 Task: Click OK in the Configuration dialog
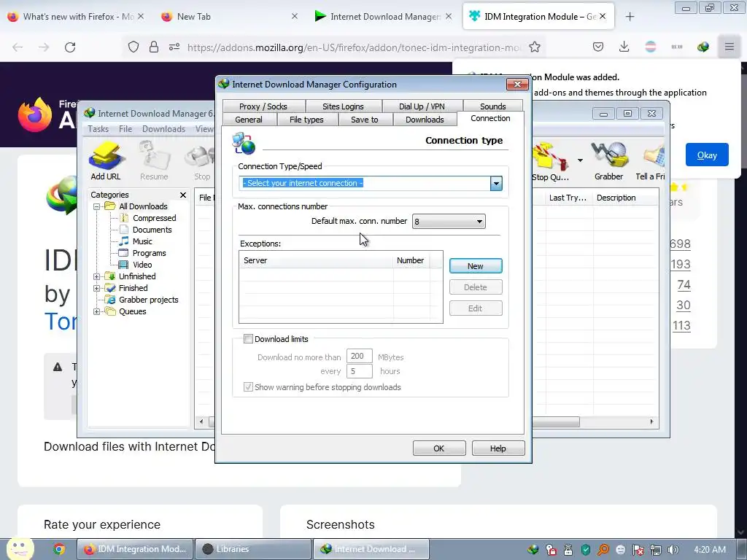click(x=438, y=448)
